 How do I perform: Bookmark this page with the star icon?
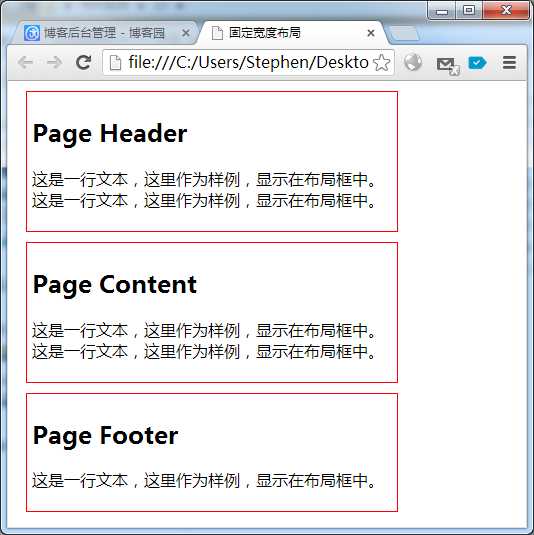tap(381, 63)
